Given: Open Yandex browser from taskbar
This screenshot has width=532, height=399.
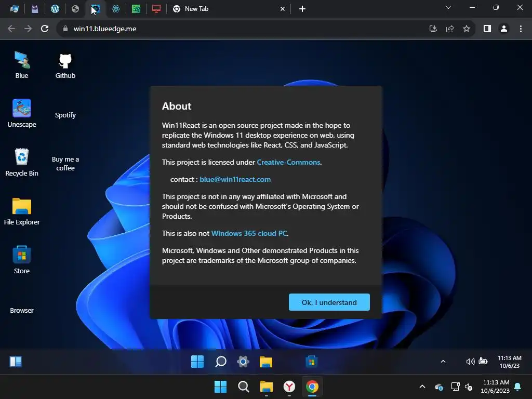Looking at the screenshot, I should 289,387.
